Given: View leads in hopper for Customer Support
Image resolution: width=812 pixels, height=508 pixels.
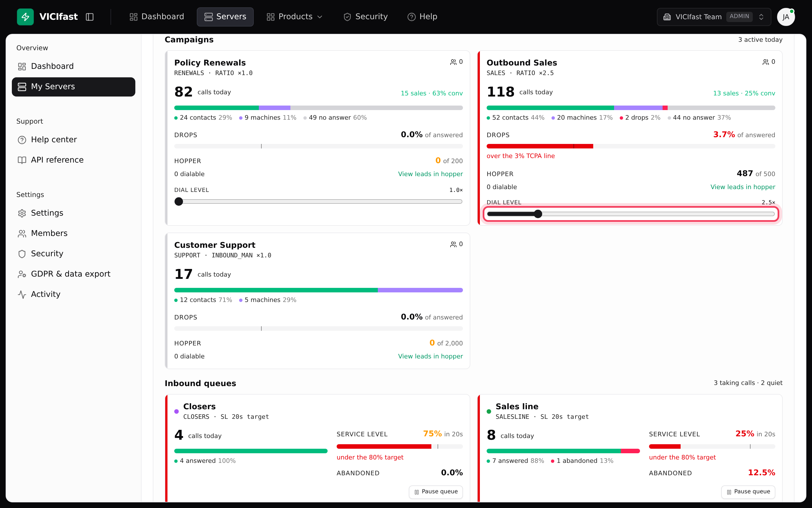Looking at the screenshot, I should pyautogui.click(x=430, y=356).
